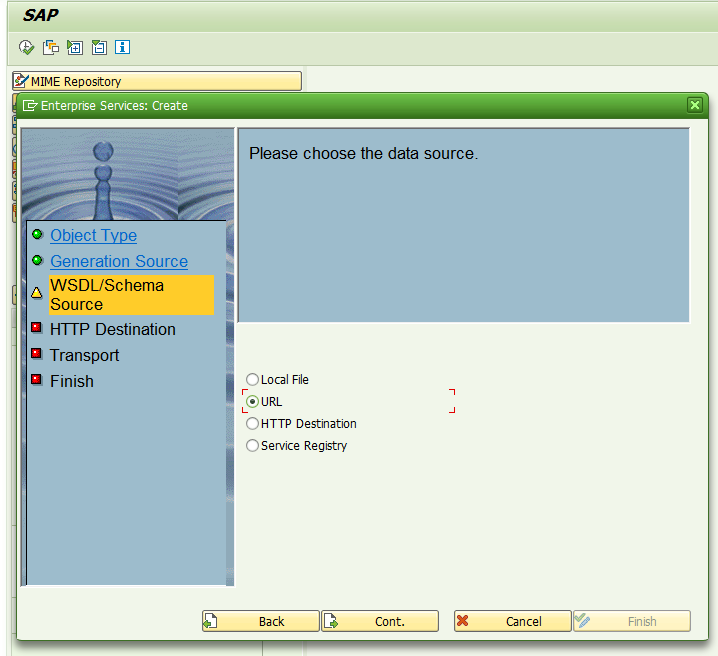718x656 pixels.
Task: Click the Back button
Action: (x=261, y=621)
